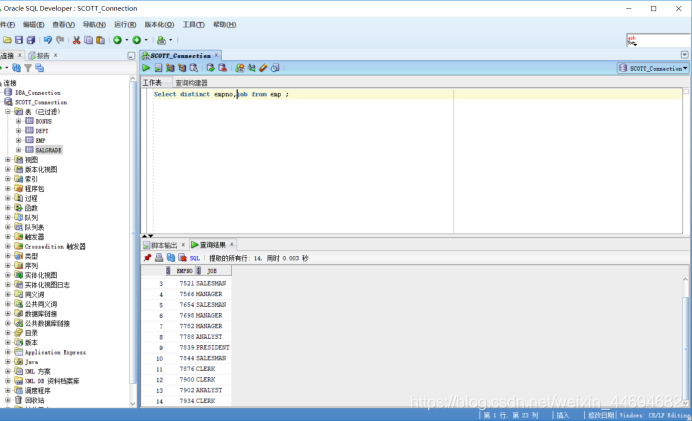This screenshot has height=421, width=692.
Task: Click the Save All icon
Action: pos(31,40)
